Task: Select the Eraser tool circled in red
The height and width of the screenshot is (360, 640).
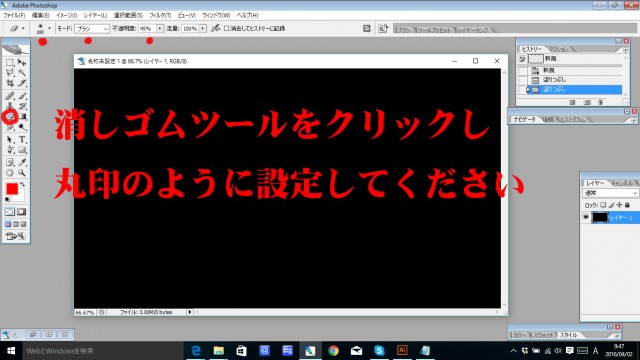Action: pos(10,117)
